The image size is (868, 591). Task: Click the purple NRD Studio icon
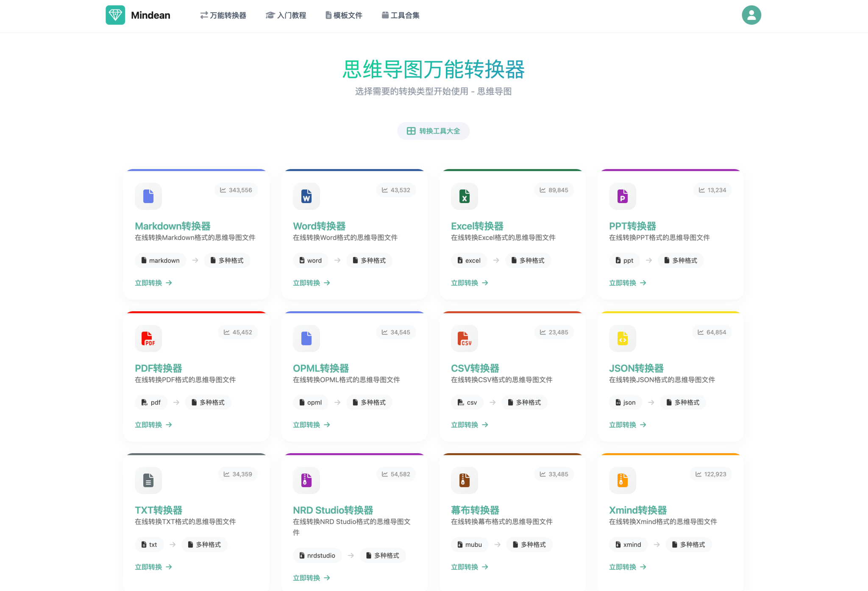(306, 480)
